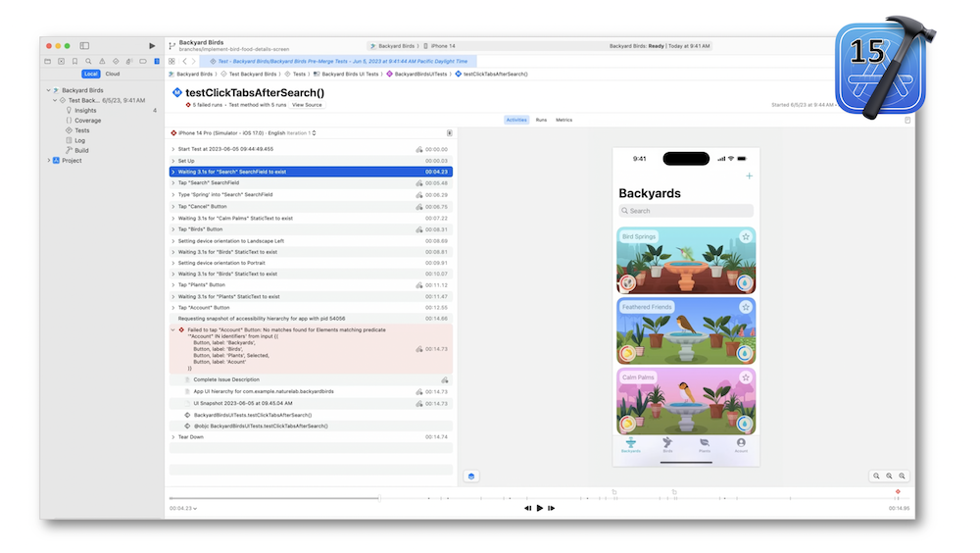Viewport: 980px width, 553px height.
Task: Open the debug navigator icon
Action: pos(129,62)
